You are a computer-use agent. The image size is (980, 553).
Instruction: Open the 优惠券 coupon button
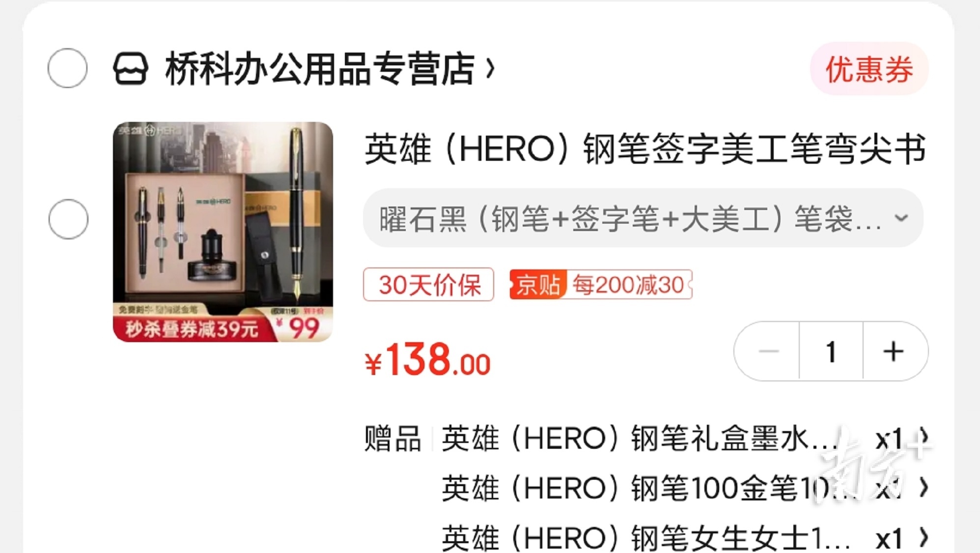[x=869, y=69]
